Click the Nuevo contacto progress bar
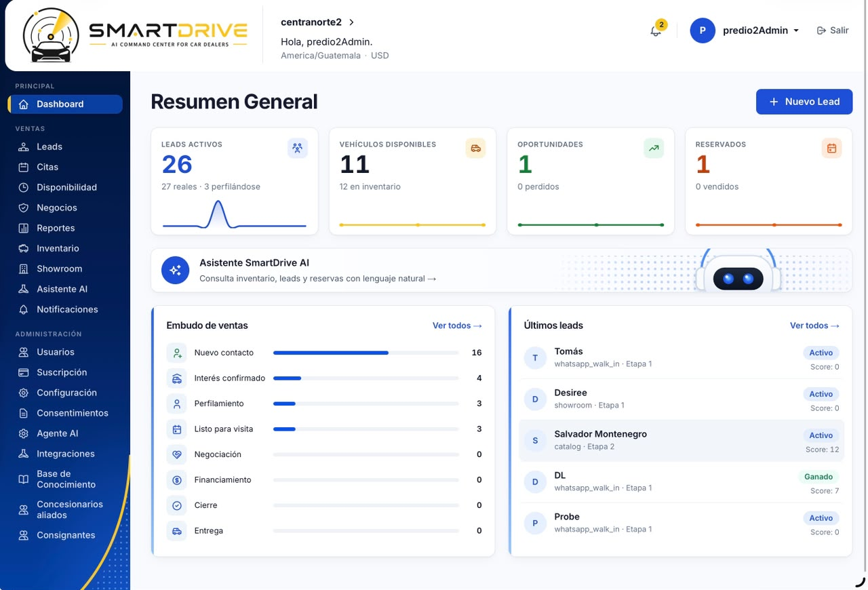This screenshot has height=590, width=868. (x=366, y=353)
